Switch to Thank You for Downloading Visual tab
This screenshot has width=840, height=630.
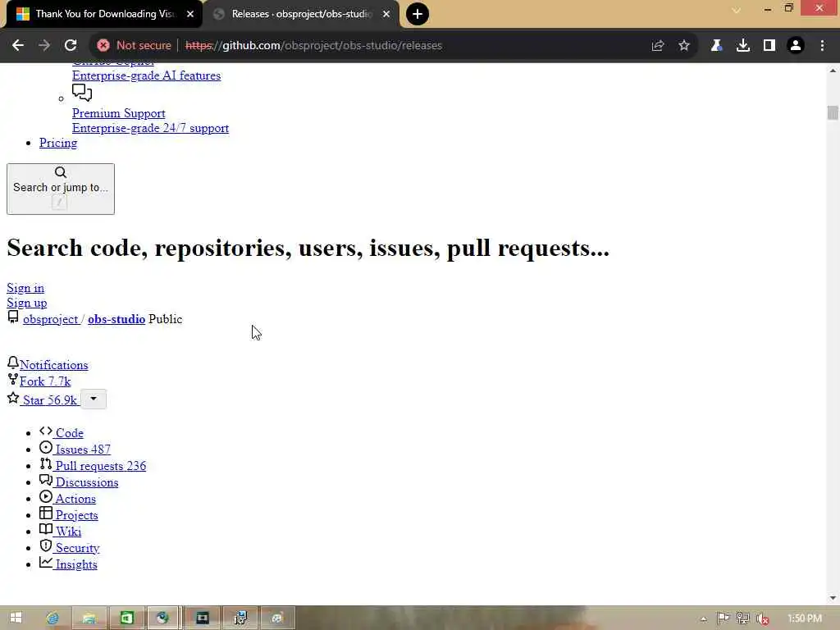104,14
